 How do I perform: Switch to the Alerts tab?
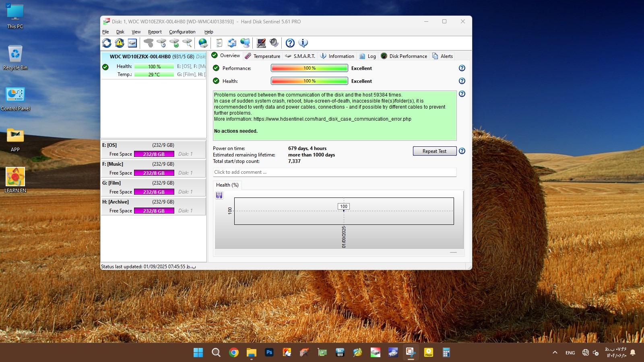(x=442, y=56)
